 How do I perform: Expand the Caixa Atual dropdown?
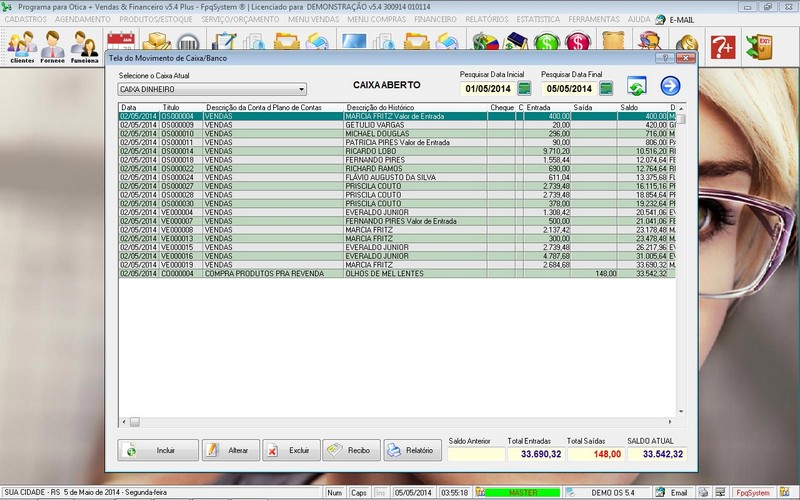[x=301, y=89]
